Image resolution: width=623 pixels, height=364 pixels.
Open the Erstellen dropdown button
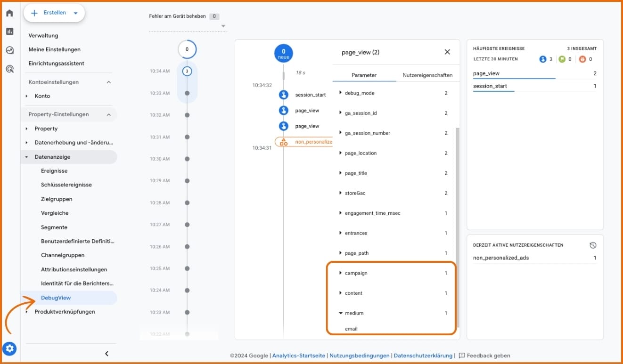(x=54, y=13)
